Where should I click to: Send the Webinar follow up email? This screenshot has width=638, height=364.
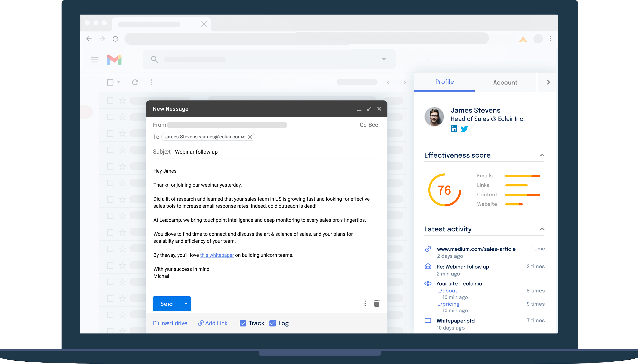click(x=166, y=303)
